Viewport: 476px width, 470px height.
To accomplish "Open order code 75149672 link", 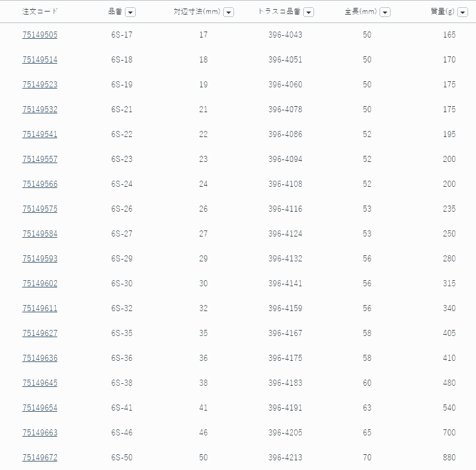I will click(40, 457).
